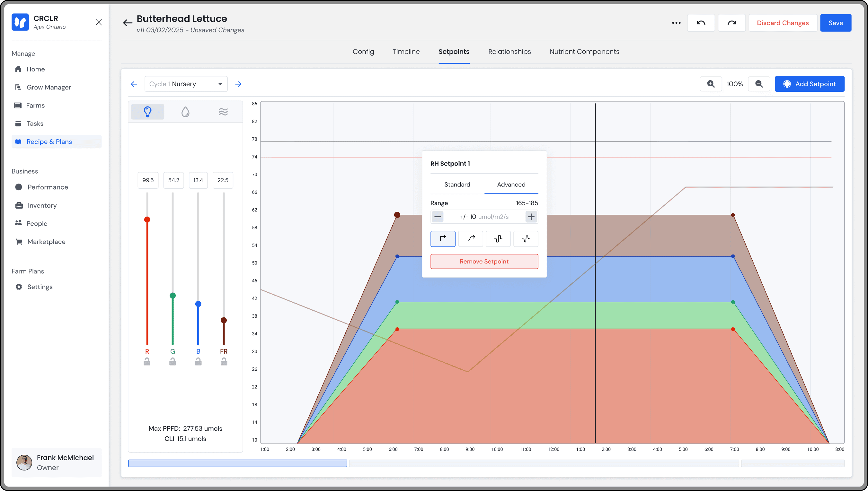Open the Relationships tab
The image size is (868, 491).
pos(509,52)
